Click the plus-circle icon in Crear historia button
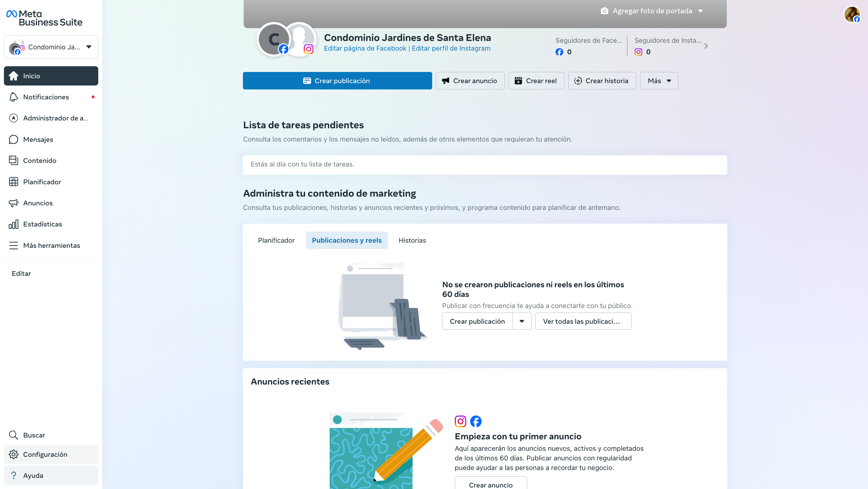This screenshot has height=489, width=868. coord(578,81)
